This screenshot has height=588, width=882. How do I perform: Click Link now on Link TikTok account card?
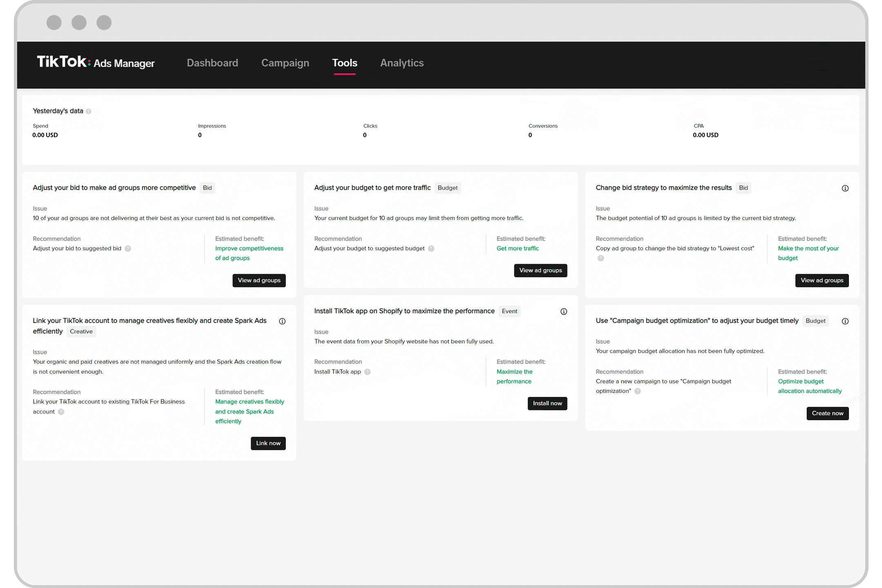coord(267,443)
